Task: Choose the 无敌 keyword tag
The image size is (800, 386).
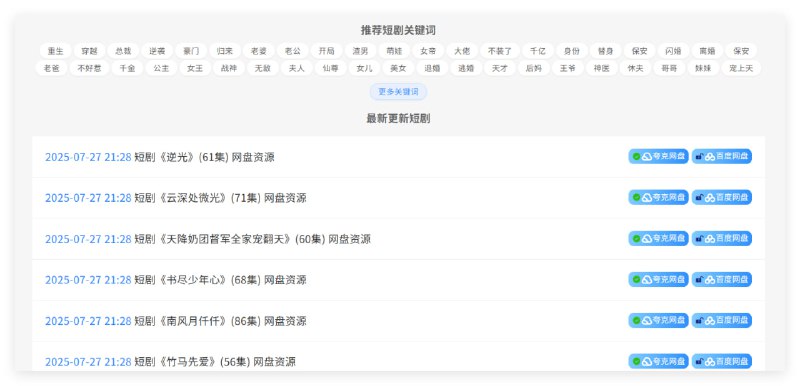Action: (x=263, y=68)
